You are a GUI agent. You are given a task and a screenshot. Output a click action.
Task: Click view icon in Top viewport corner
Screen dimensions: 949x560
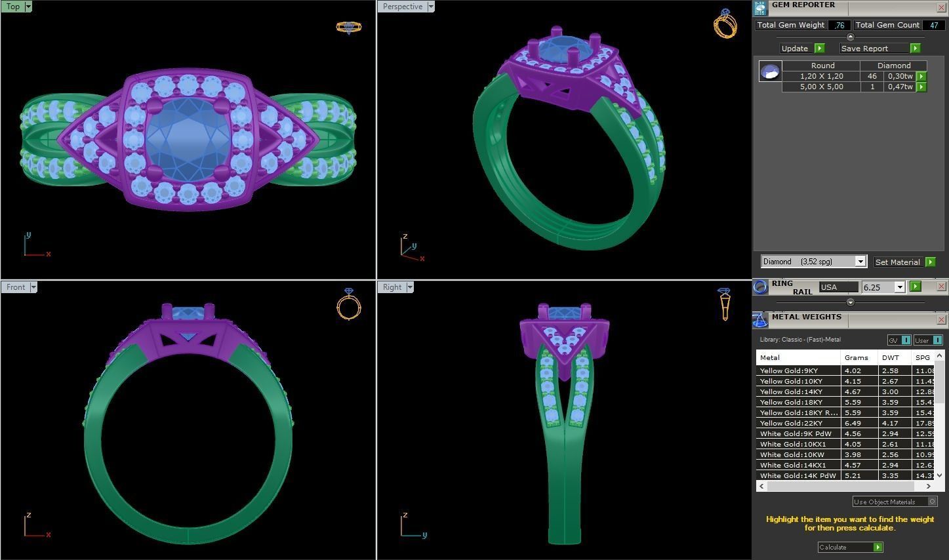click(x=348, y=27)
